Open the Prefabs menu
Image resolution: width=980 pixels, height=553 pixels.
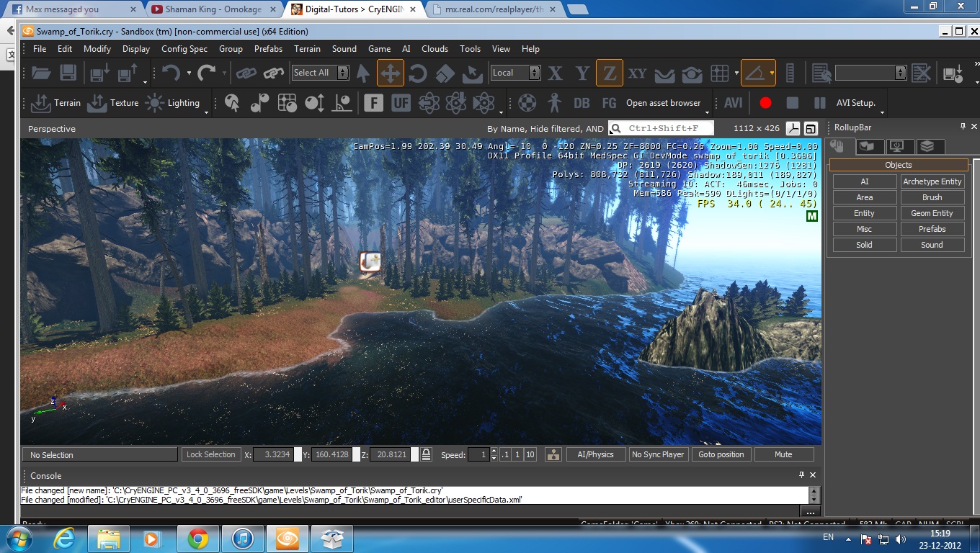tap(268, 49)
